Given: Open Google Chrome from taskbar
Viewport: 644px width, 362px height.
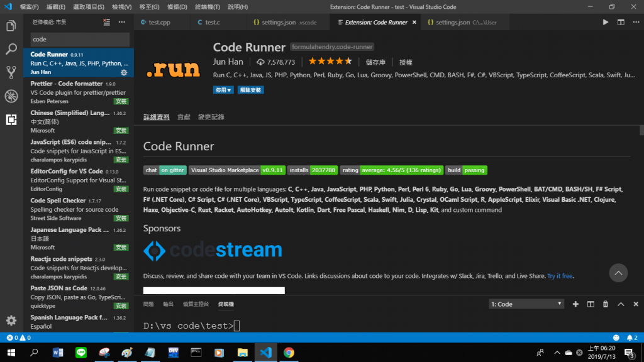Looking at the screenshot, I should click(x=289, y=353).
